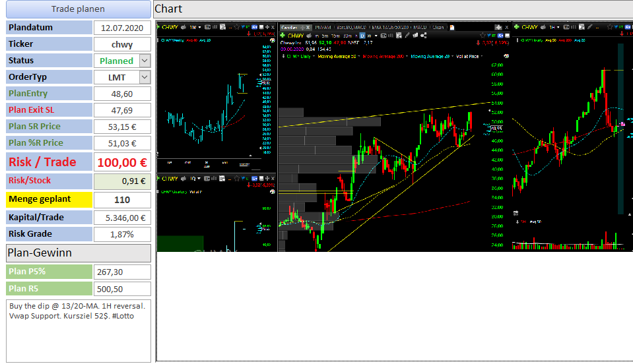
Task: Click the yellow Menge geplant cell
Action: coord(50,200)
